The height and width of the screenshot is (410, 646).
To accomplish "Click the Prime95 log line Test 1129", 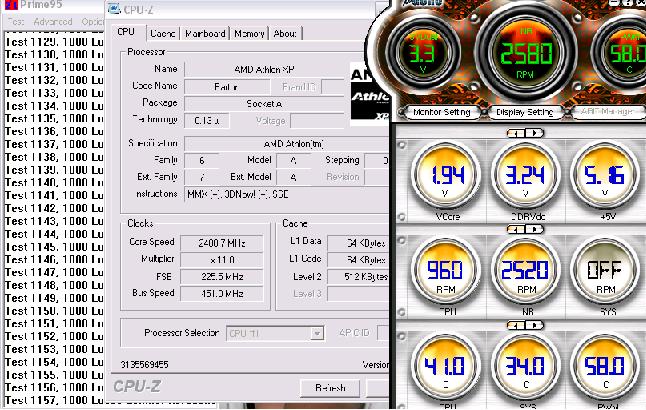I will [54, 42].
